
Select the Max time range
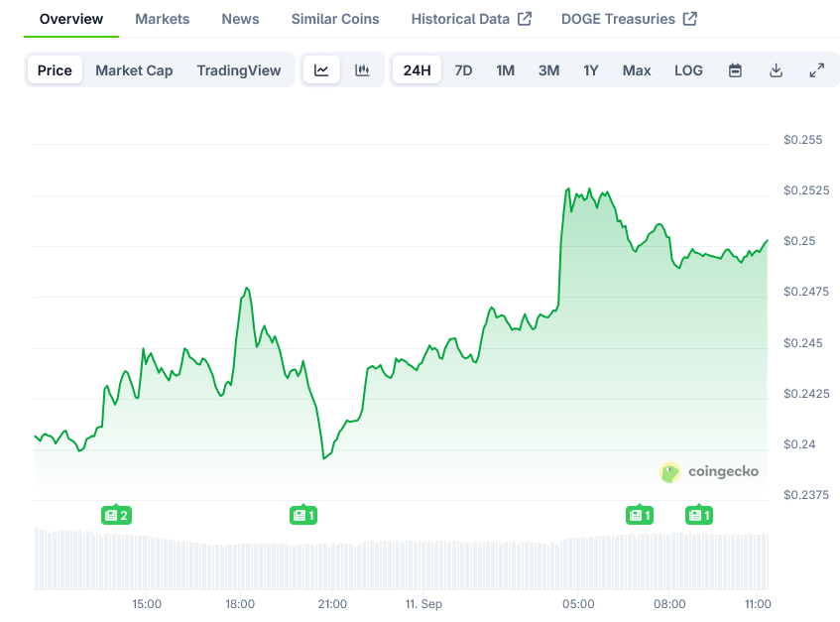coord(637,70)
